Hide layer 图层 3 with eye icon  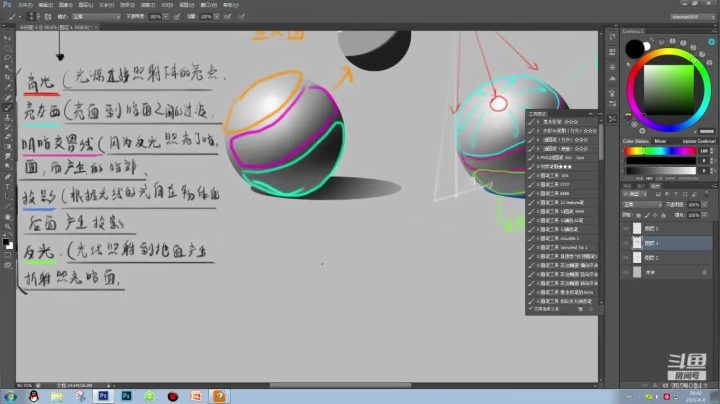pos(625,228)
